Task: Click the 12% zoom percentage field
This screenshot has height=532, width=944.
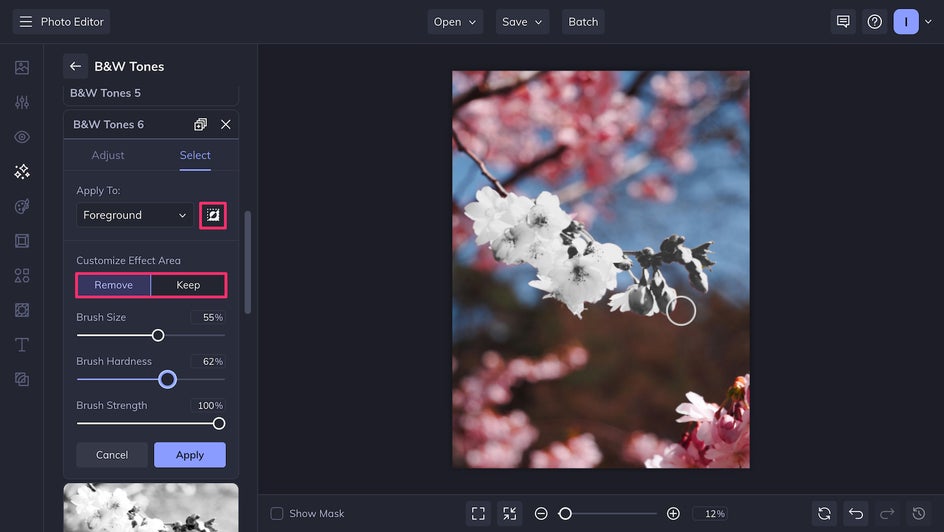Action: (710, 513)
